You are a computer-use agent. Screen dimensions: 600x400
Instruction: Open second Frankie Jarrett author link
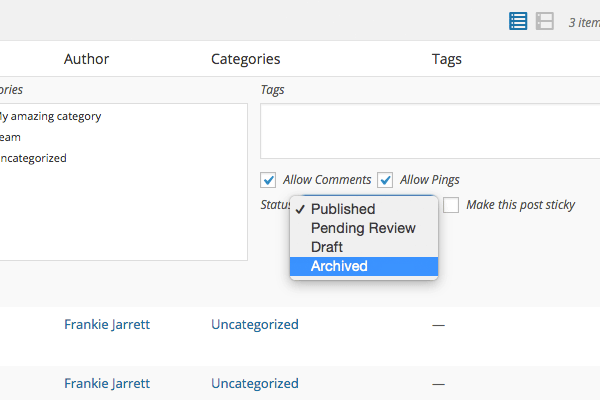point(107,383)
